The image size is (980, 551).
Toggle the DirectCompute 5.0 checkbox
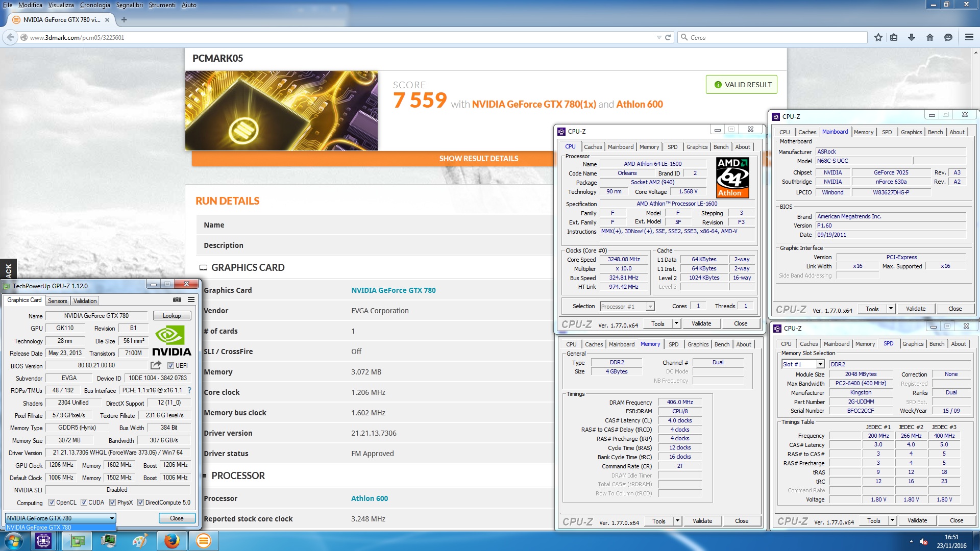(140, 503)
